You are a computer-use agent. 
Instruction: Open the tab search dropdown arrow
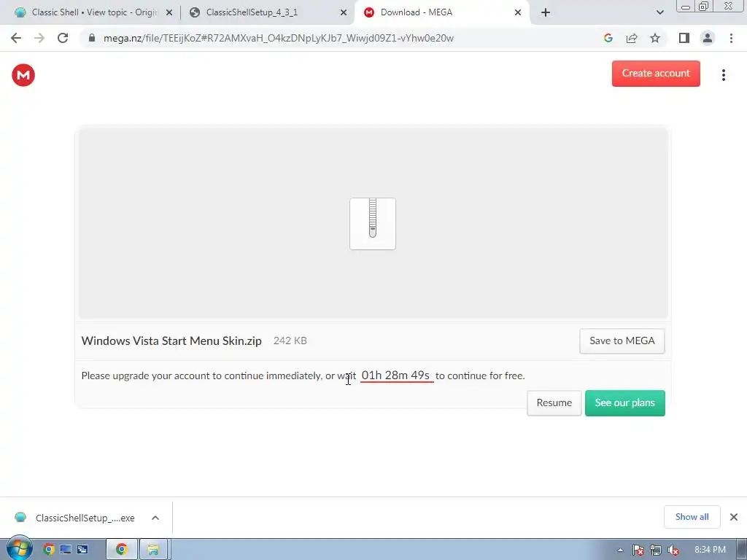pyautogui.click(x=659, y=12)
